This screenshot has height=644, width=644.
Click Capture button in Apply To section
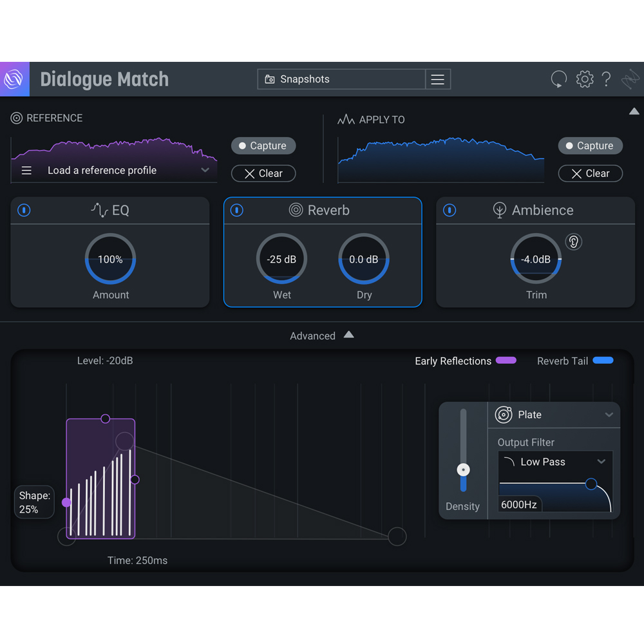click(x=590, y=146)
